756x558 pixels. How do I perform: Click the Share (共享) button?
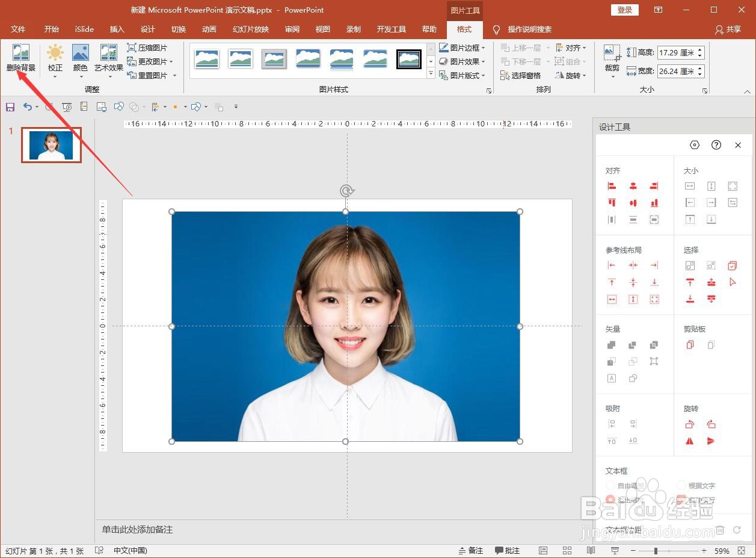pos(728,29)
